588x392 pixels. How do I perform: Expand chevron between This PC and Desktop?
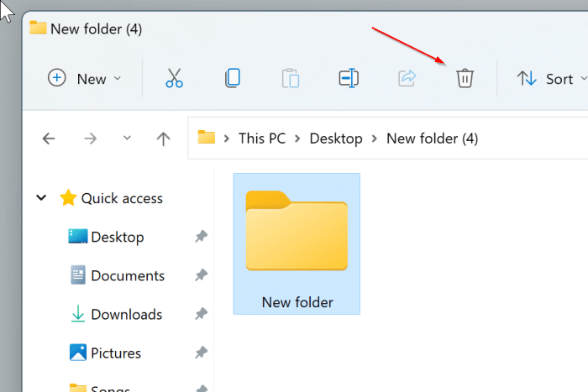[297, 139]
